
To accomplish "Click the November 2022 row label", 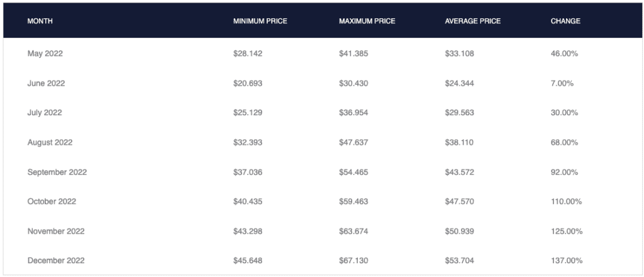I will click(x=56, y=231).
